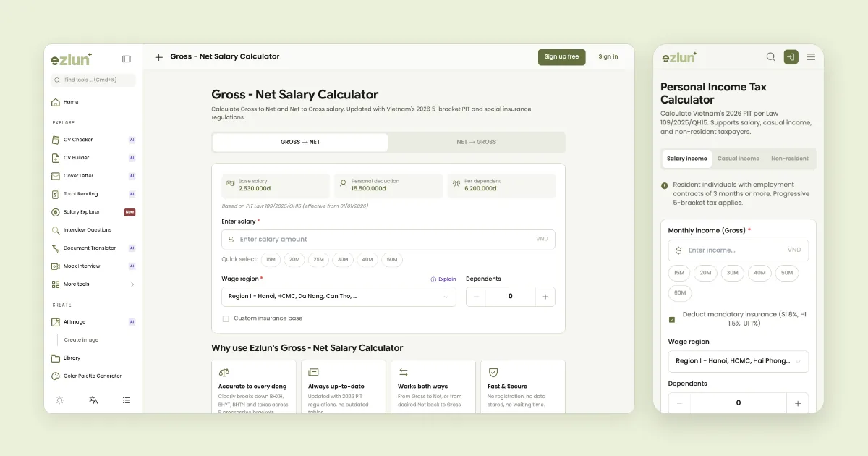Click the Fast & Secure card
The width and height of the screenshot is (868, 456).
[x=523, y=387]
